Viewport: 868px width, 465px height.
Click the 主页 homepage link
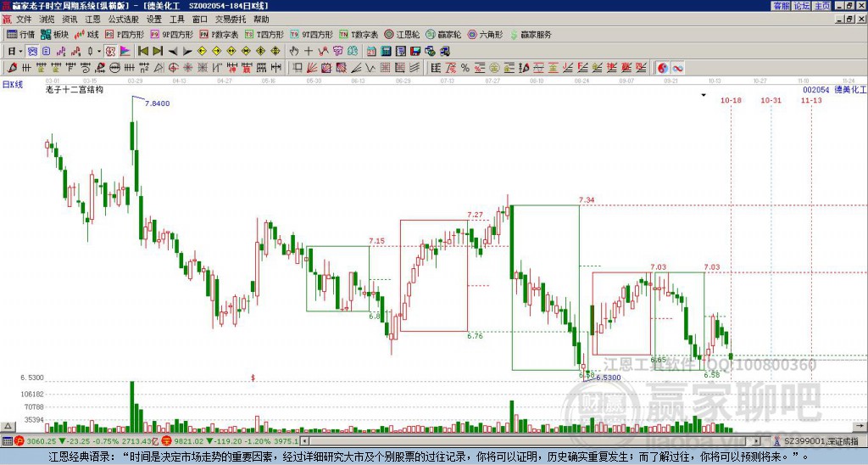pos(821,6)
